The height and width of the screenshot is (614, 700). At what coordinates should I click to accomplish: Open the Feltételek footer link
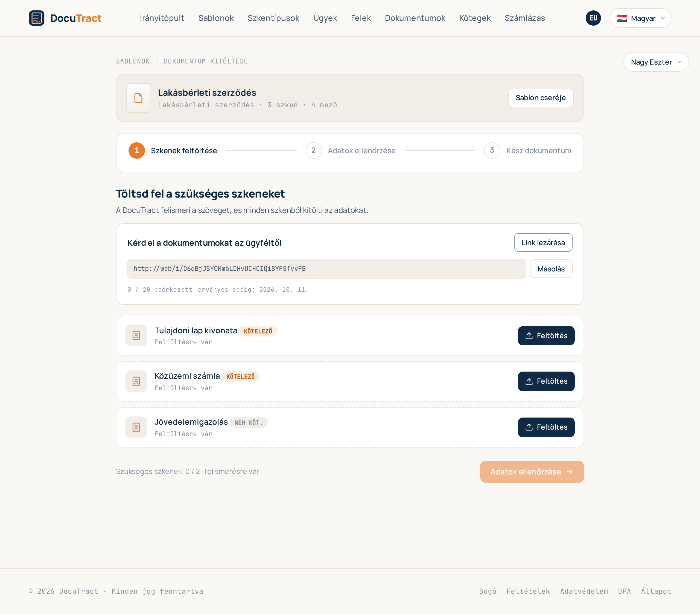pos(528,591)
